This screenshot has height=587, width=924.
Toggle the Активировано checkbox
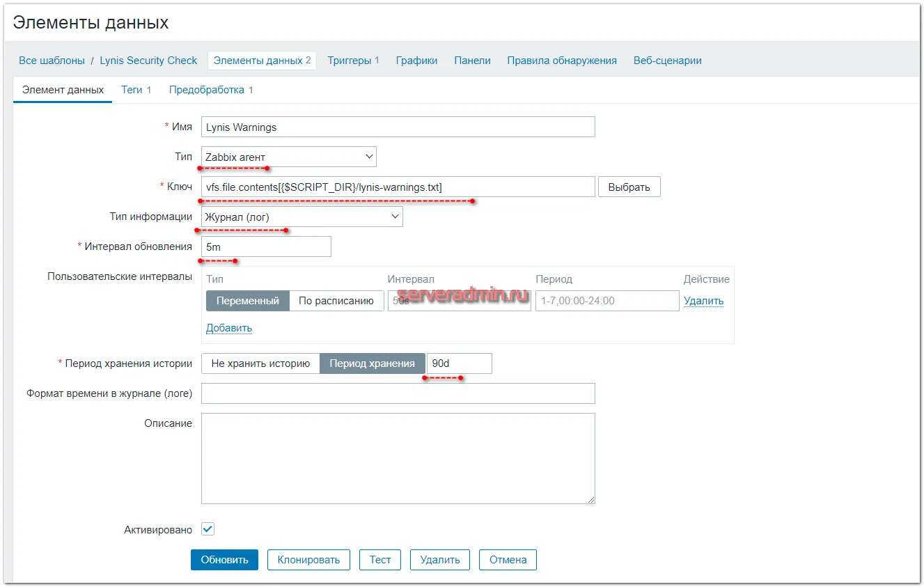207,529
